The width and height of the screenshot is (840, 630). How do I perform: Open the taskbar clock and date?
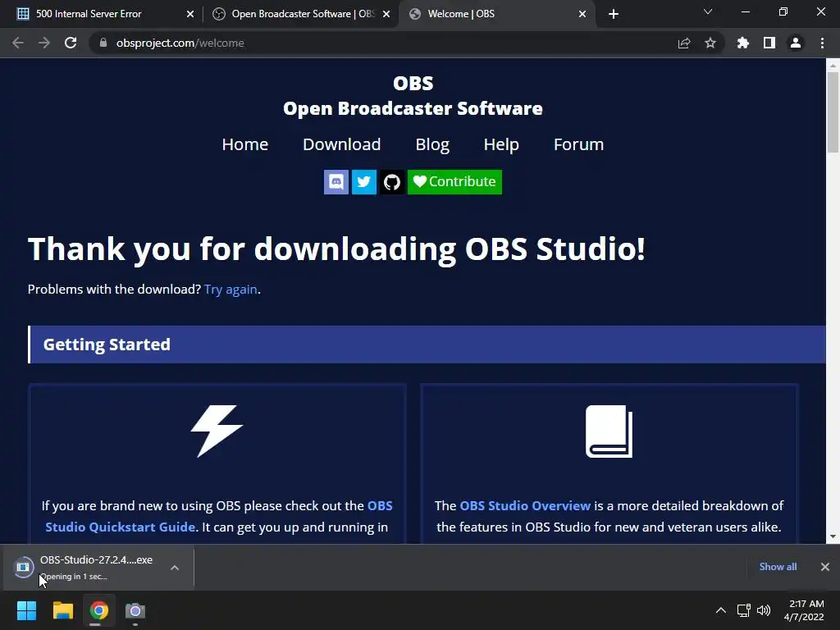click(x=804, y=610)
